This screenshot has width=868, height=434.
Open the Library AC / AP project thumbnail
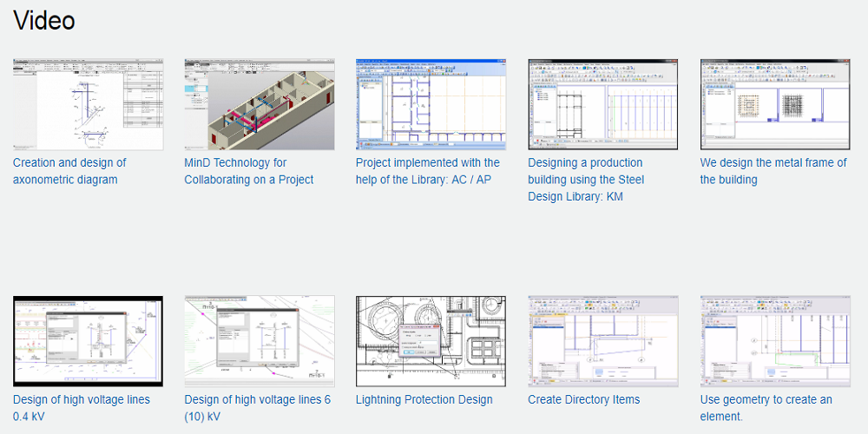click(x=431, y=104)
